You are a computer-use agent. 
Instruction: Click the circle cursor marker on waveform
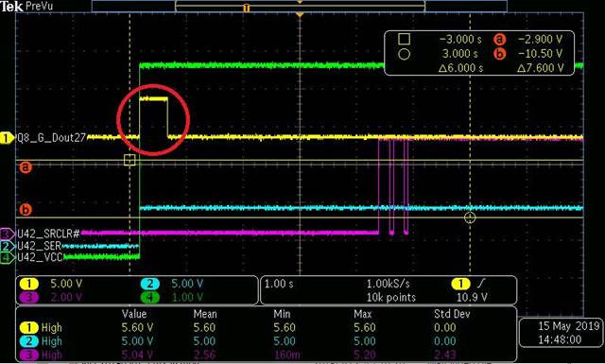tap(470, 217)
